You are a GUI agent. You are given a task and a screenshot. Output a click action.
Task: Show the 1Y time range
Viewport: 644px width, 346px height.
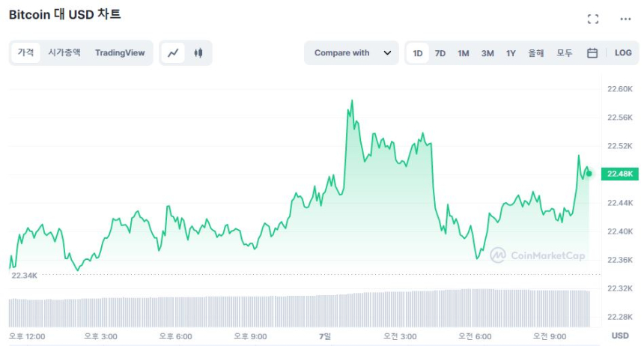click(511, 53)
